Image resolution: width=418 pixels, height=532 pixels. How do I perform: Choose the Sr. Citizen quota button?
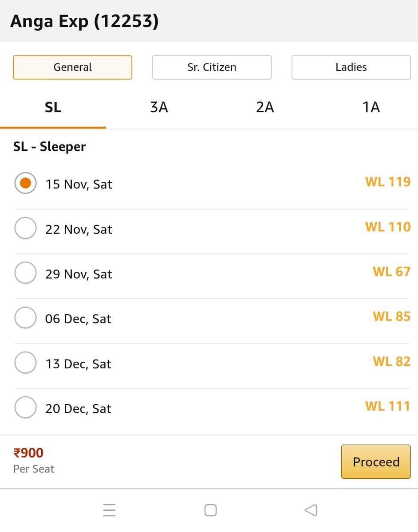click(212, 67)
